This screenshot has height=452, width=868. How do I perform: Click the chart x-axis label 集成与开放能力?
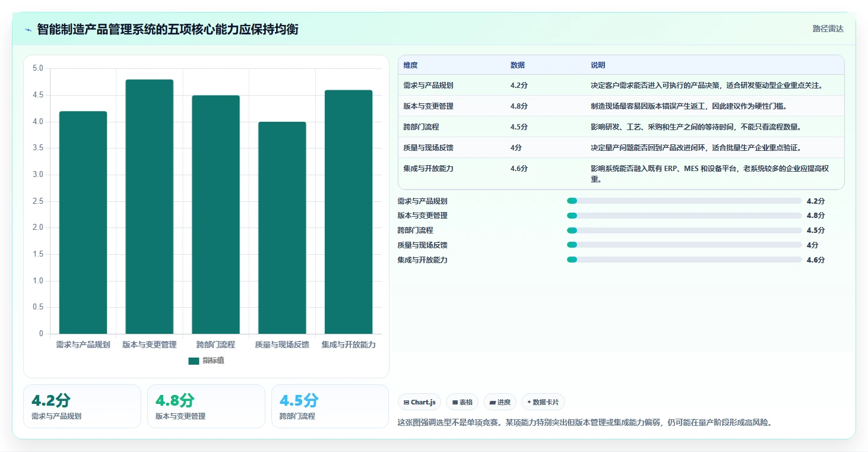[349, 344]
